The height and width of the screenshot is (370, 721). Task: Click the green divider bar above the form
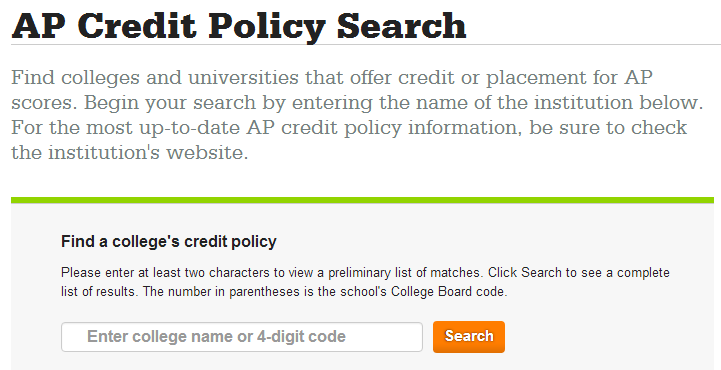pos(362,200)
